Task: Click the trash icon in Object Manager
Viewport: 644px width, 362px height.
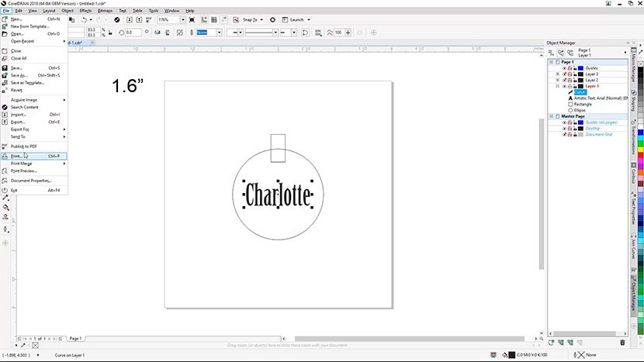Action: (621, 342)
